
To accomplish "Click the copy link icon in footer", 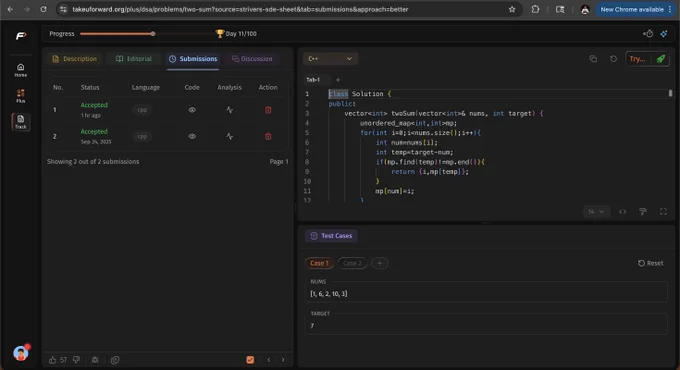I will click(115, 360).
